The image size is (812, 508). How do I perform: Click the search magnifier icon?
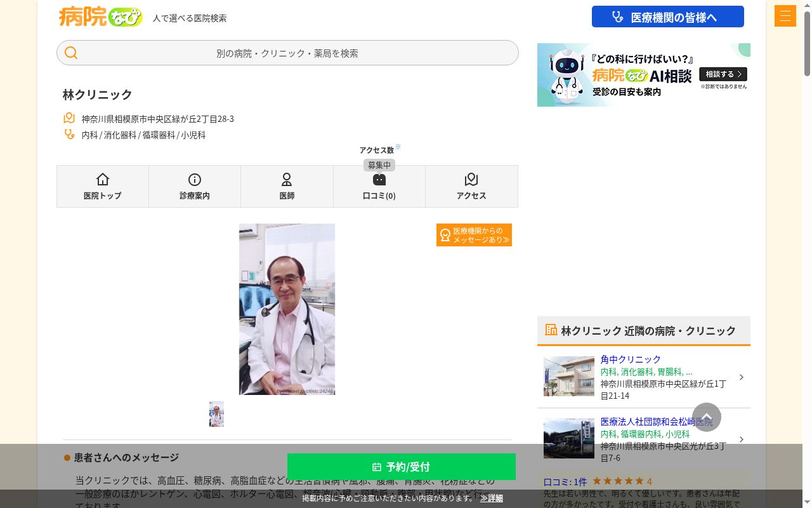[x=71, y=53]
